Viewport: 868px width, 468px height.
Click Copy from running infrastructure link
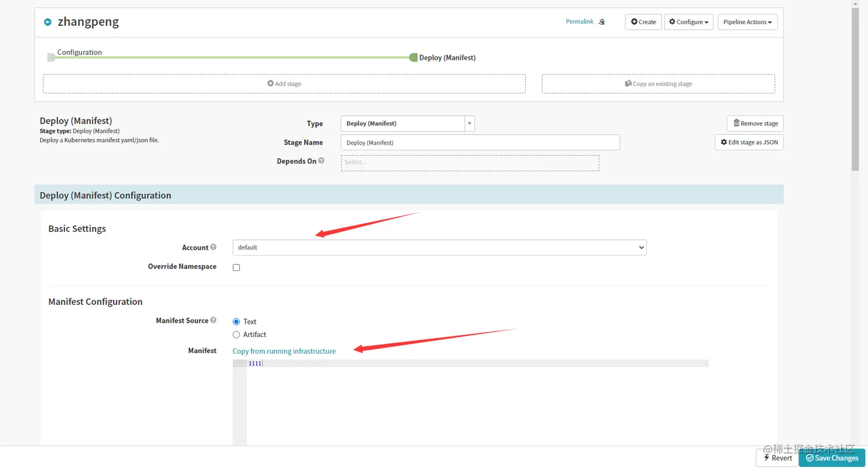point(284,351)
